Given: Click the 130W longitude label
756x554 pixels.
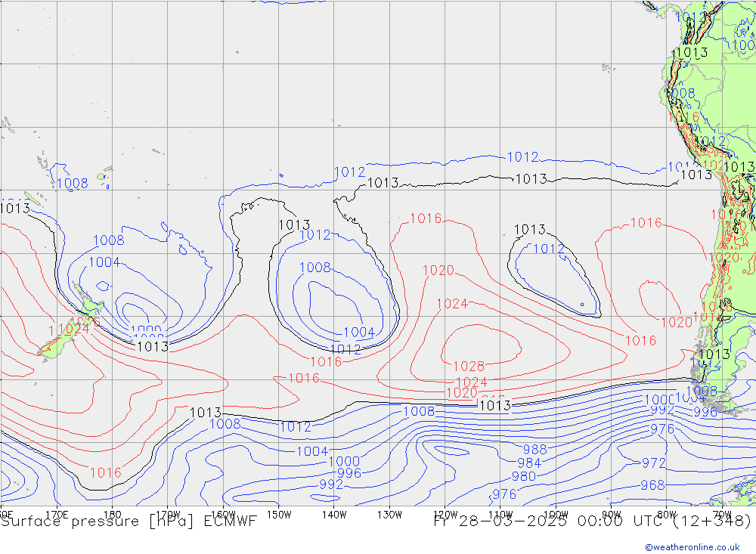Looking at the screenshot, I should tap(389, 515).
